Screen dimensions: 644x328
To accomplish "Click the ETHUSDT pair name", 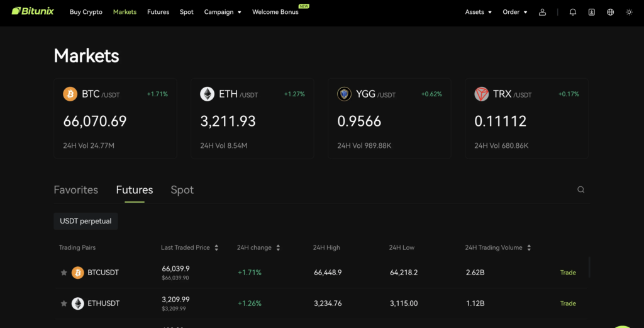I will click(104, 303).
